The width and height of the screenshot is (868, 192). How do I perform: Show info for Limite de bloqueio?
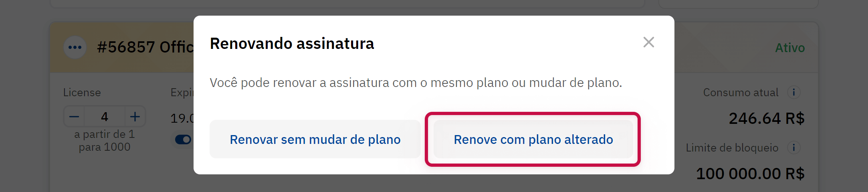click(793, 148)
